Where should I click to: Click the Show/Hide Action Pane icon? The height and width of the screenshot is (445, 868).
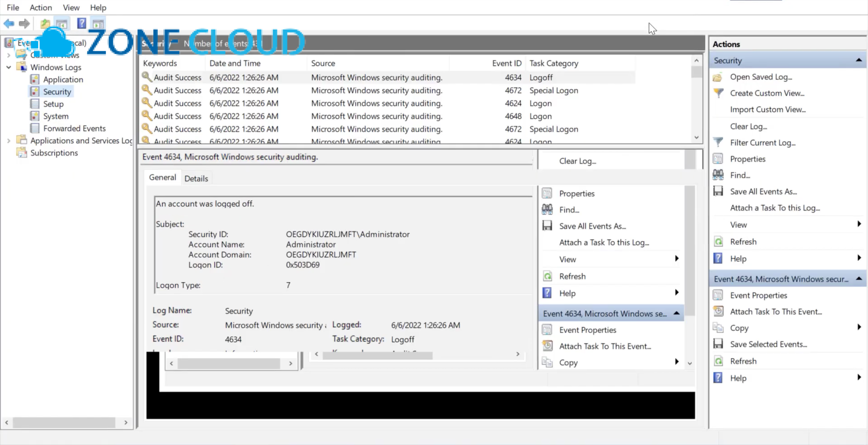coord(98,24)
